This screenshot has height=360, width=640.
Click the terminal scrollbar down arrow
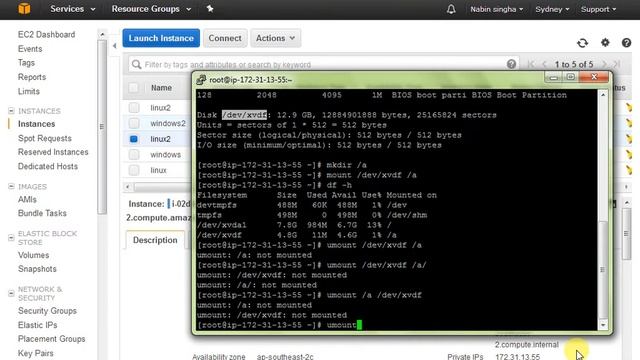click(x=603, y=325)
